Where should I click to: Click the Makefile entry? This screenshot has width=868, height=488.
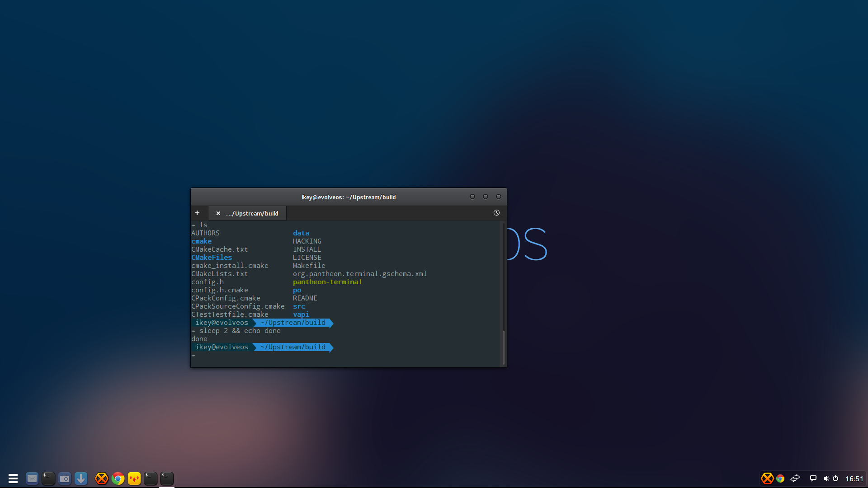[x=309, y=266]
